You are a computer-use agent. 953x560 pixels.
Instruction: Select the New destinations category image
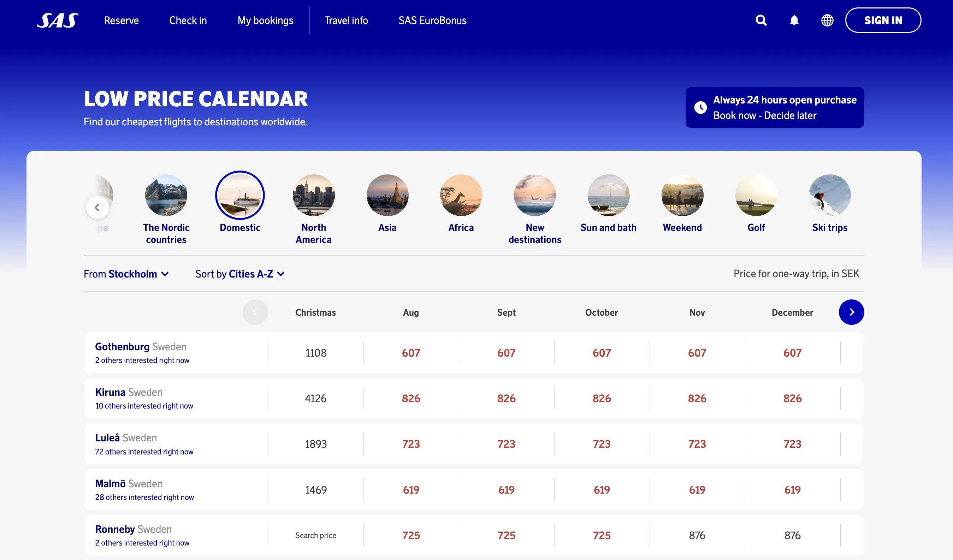point(535,195)
